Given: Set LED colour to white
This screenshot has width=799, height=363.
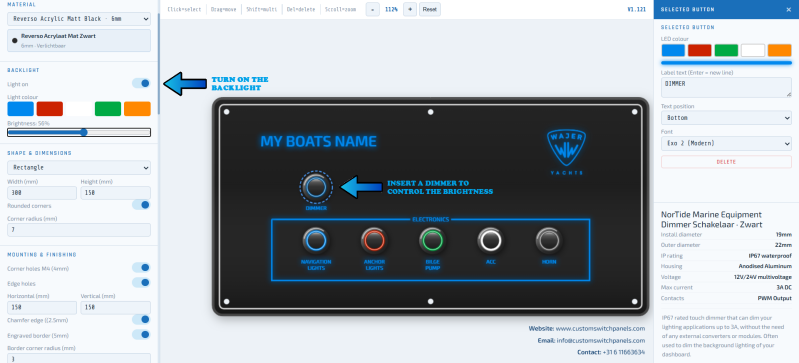Looking at the screenshot, I should click(x=753, y=50).
